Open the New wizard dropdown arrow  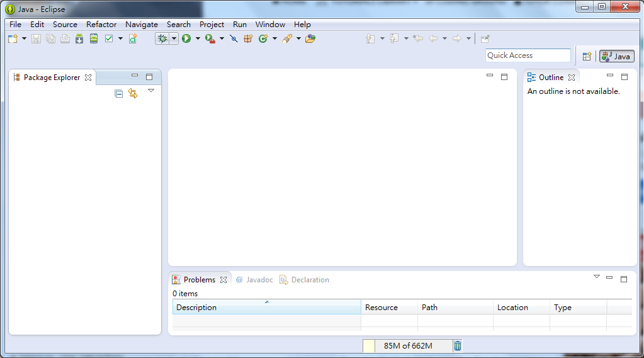24,38
